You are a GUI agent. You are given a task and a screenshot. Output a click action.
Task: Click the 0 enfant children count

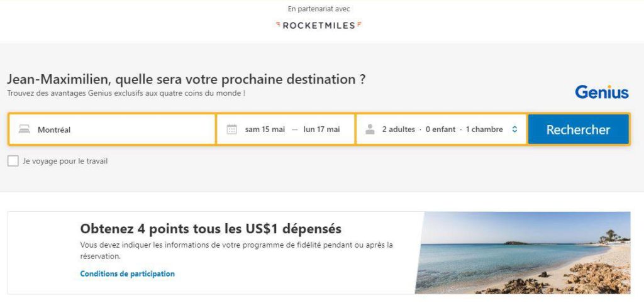440,129
